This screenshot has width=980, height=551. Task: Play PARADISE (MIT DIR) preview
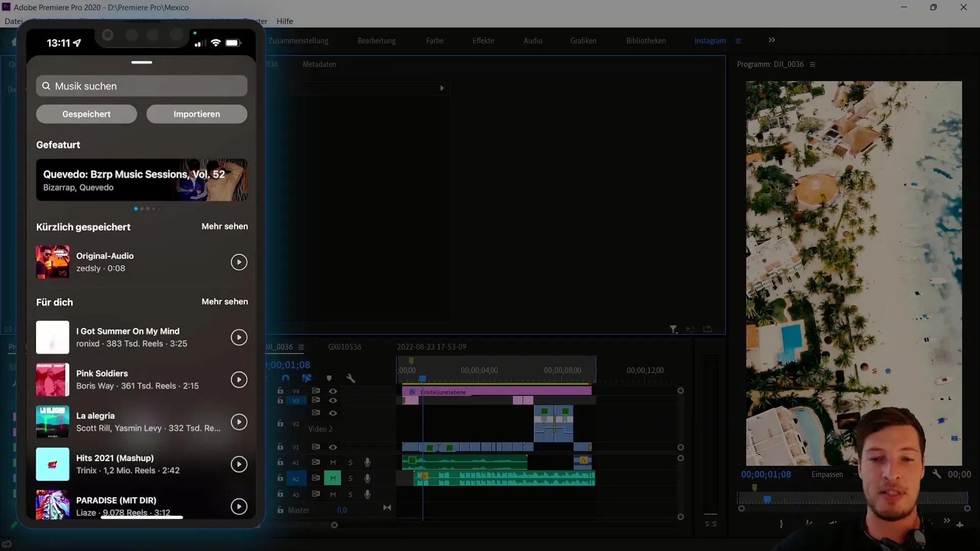click(239, 507)
